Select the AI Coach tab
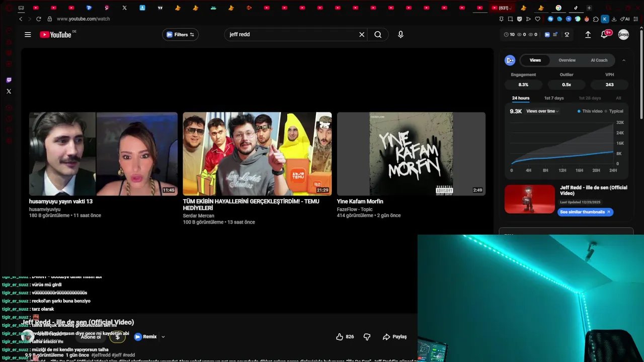Screen dimensions: 644x362 pos(599,60)
